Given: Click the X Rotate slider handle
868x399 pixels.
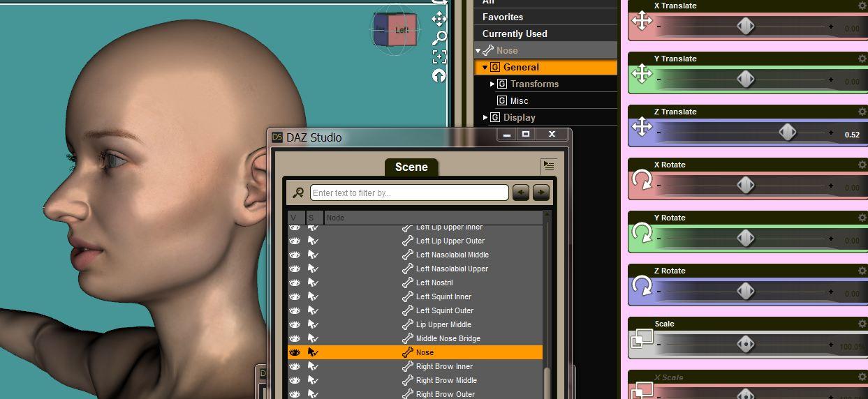Looking at the screenshot, I should coord(746,185).
